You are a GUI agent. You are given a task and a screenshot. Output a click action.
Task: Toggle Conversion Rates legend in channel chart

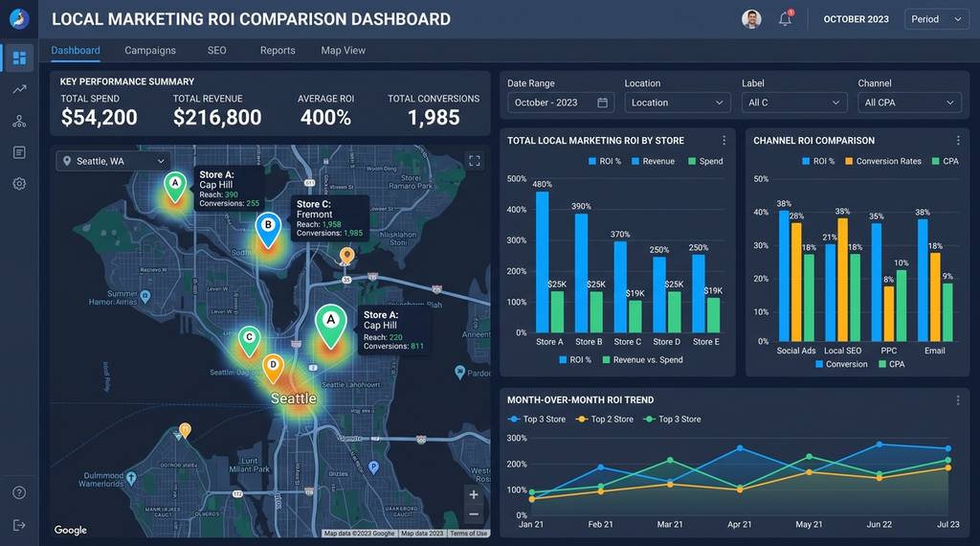coord(883,161)
